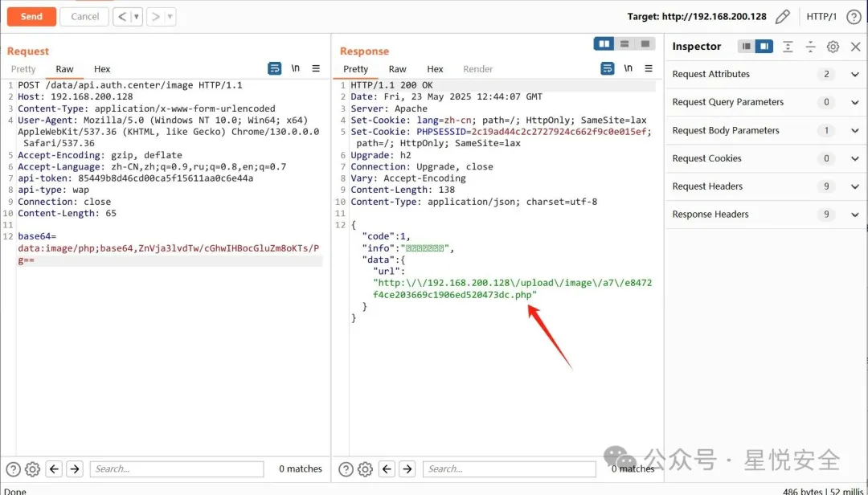Toggle word wrap in the Request pane
This screenshot has width=868, height=495.
click(274, 68)
